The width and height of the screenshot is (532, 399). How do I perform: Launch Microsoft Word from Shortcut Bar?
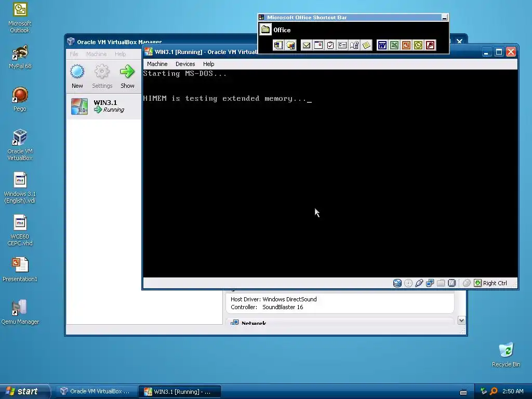pos(382,45)
